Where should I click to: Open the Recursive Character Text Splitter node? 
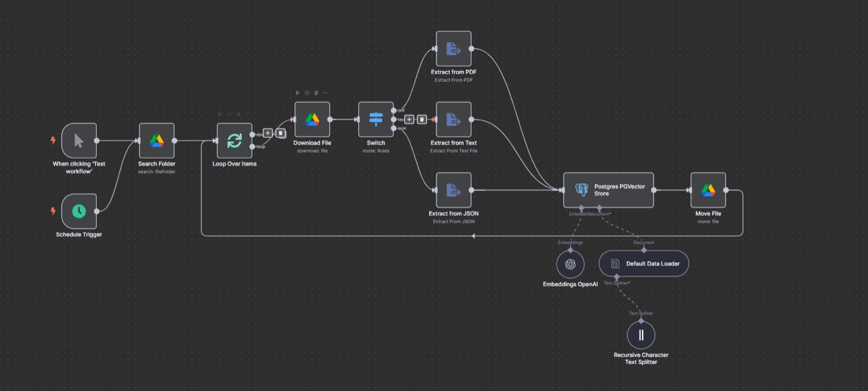641,335
